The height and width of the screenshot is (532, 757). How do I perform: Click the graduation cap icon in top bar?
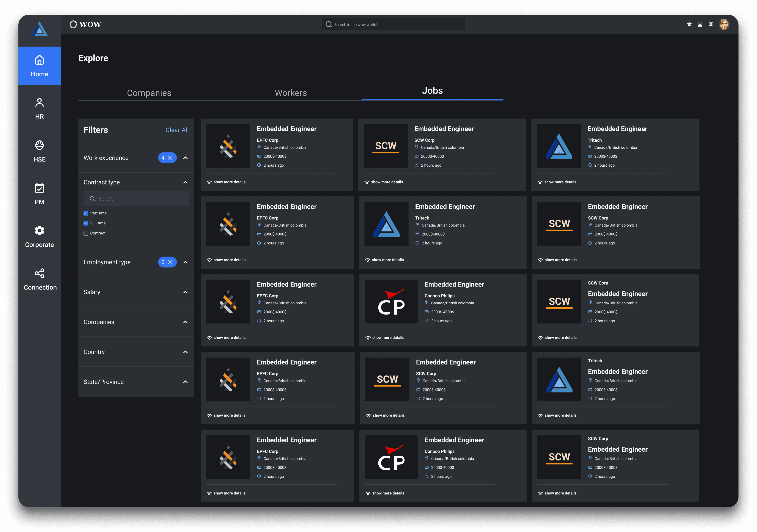coord(689,24)
